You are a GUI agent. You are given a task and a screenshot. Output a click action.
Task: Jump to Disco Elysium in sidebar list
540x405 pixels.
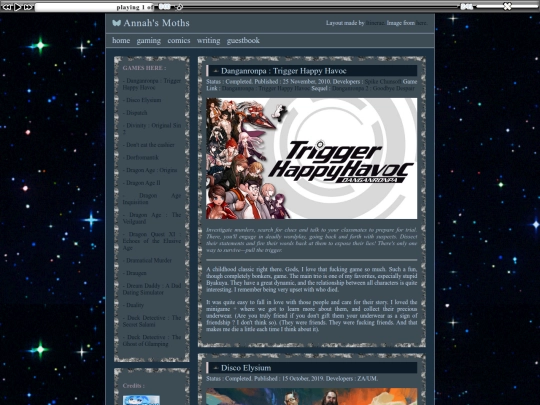pyautogui.click(x=142, y=100)
